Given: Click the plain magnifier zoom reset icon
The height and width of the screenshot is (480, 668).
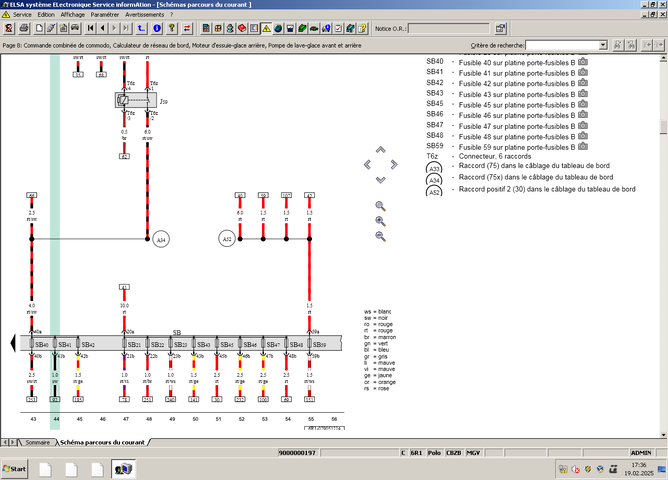Looking at the screenshot, I should [380, 205].
